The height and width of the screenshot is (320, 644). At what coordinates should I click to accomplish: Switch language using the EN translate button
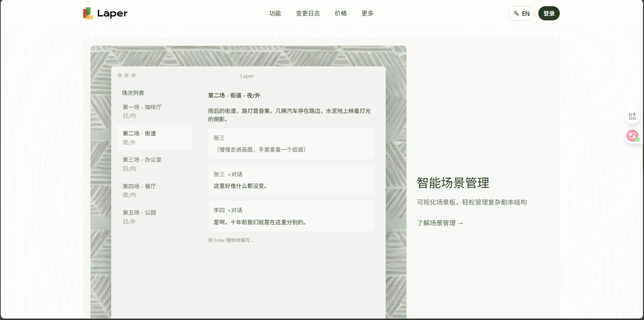click(x=521, y=13)
